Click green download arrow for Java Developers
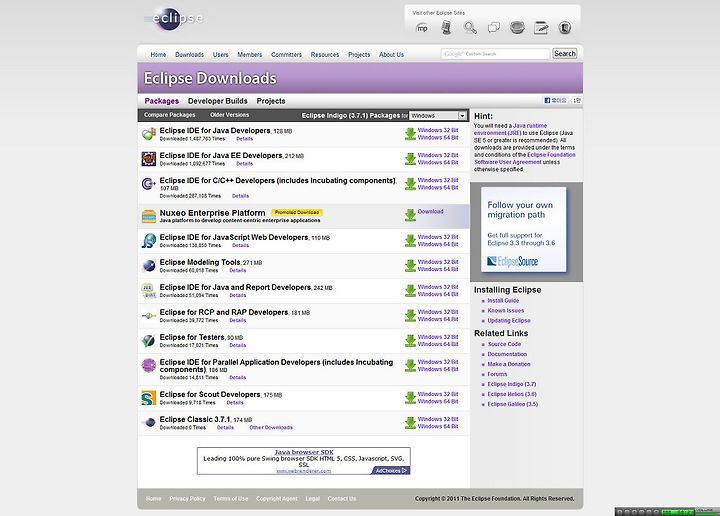This screenshot has height=516, width=720. [x=410, y=134]
